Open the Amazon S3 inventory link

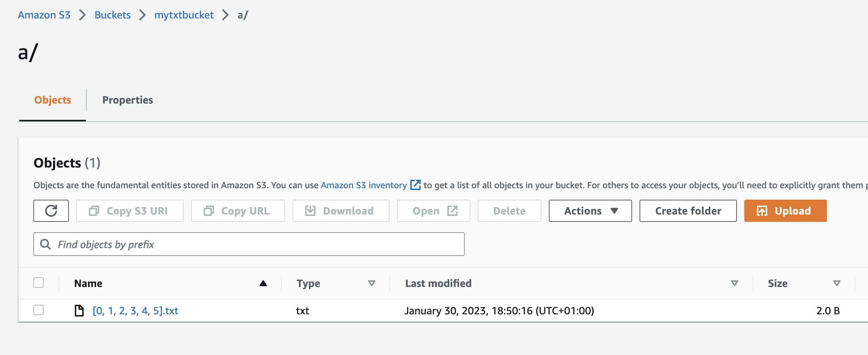[x=364, y=185]
